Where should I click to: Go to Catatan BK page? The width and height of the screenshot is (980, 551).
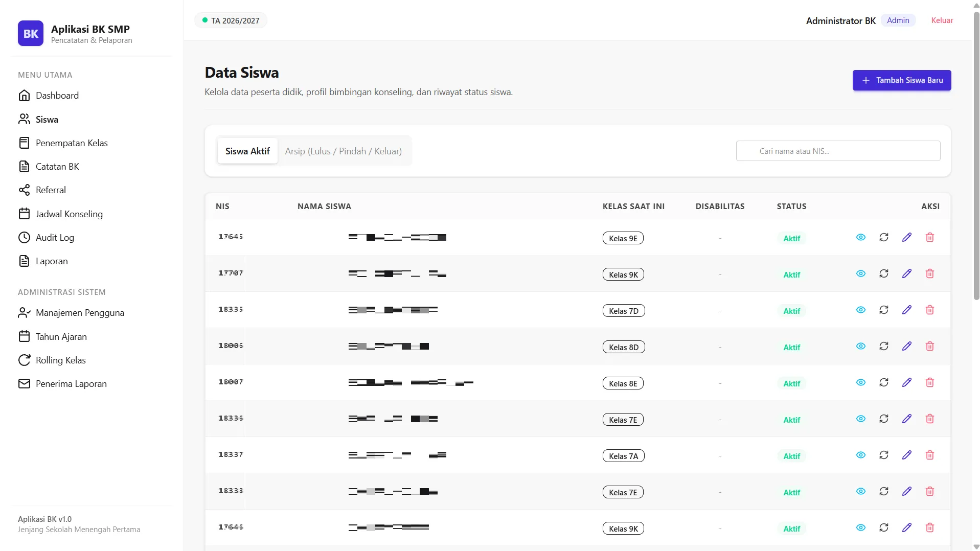(49, 167)
